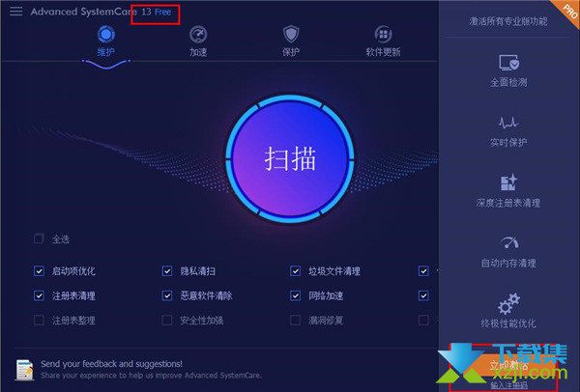Viewport: 580px width, 392px height.
Task: Open the 软件更新 software updater icon
Action: click(x=383, y=35)
